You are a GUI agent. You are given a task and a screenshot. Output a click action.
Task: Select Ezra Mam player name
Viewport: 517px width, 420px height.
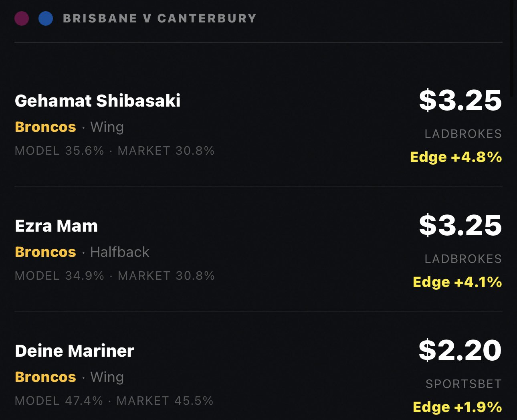pos(57,226)
